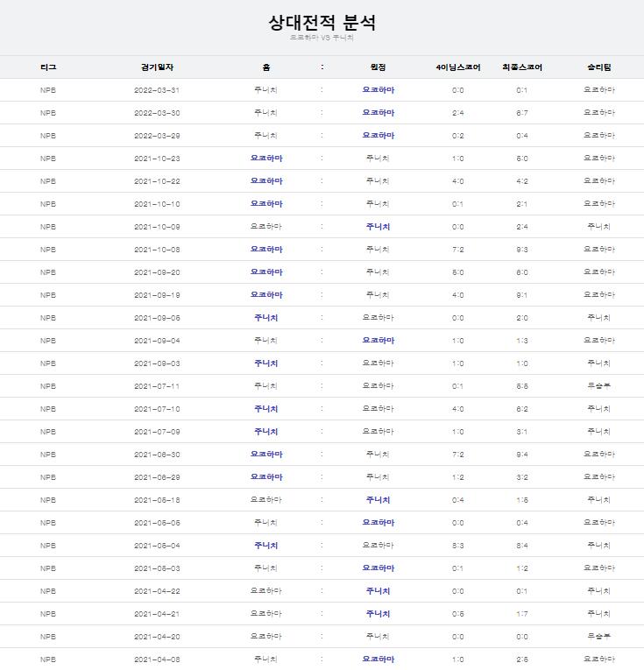This screenshot has width=644, height=670.
Task: Click bold home 주니치 in the 2021-09-05 row
Action: (265, 317)
